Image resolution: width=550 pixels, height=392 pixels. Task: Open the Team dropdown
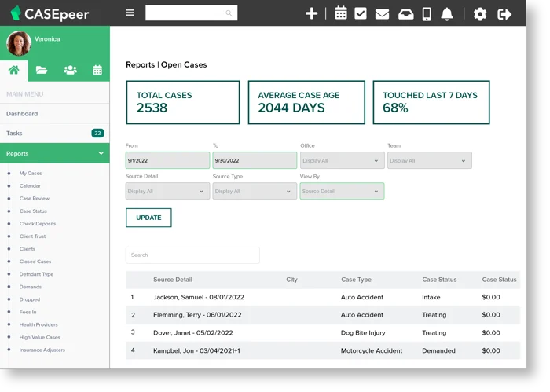click(429, 160)
